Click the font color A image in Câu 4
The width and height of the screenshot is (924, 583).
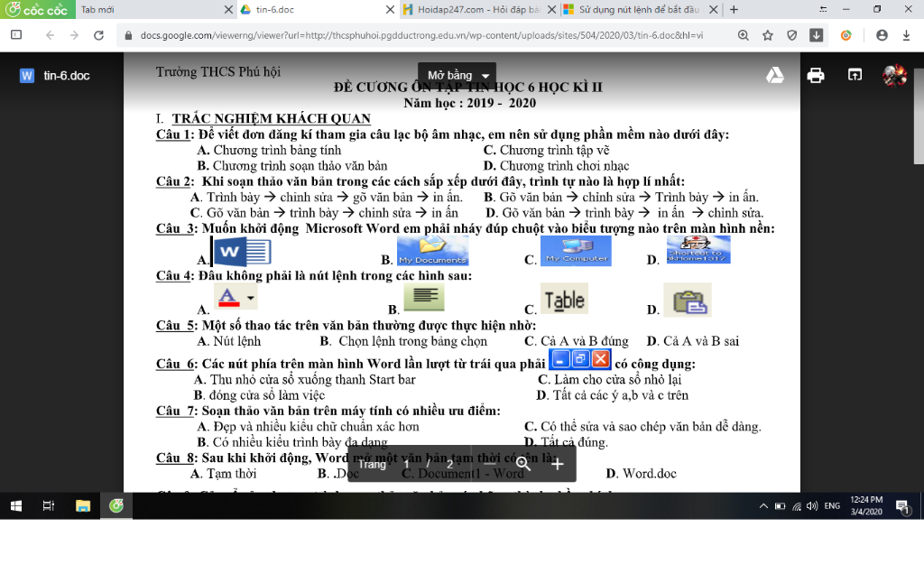(x=236, y=297)
